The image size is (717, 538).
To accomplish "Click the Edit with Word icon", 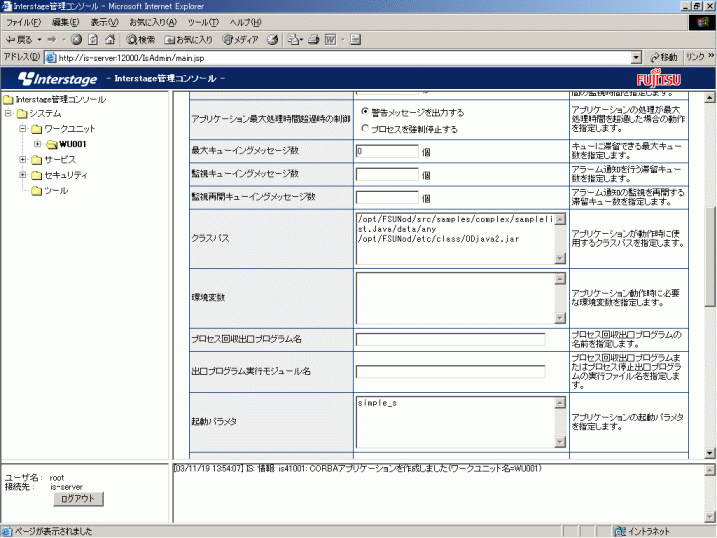I will pos(330,40).
